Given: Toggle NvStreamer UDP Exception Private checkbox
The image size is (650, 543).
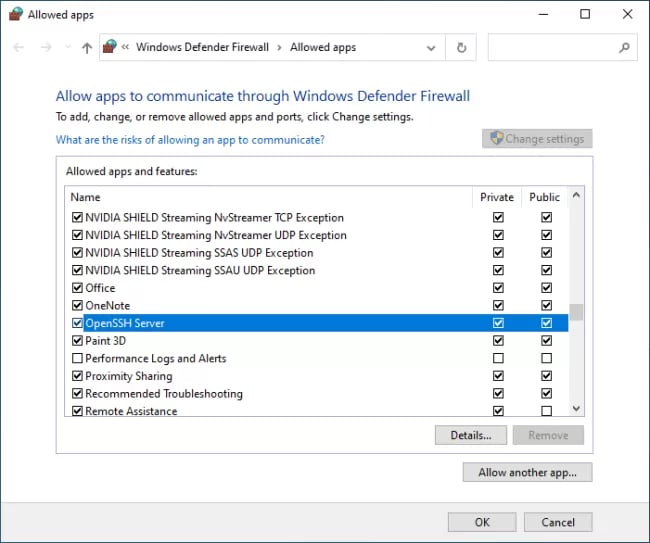Looking at the screenshot, I should (498, 235).
